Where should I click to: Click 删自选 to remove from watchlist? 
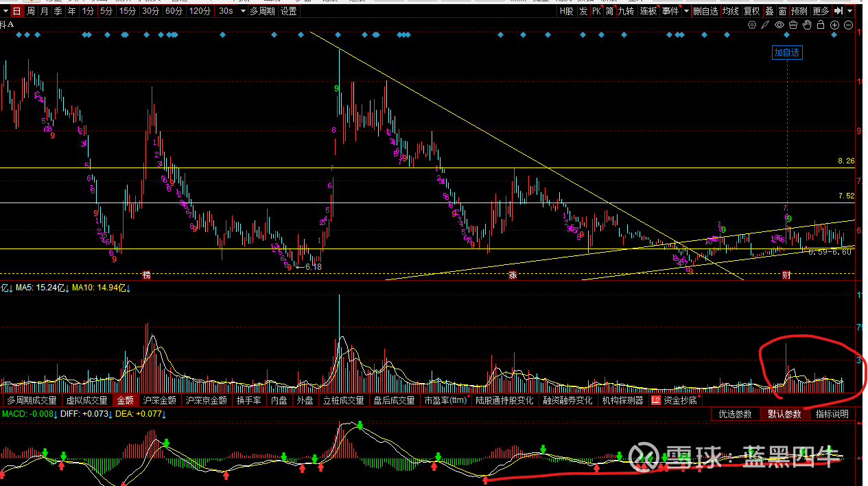coord(705,11)
